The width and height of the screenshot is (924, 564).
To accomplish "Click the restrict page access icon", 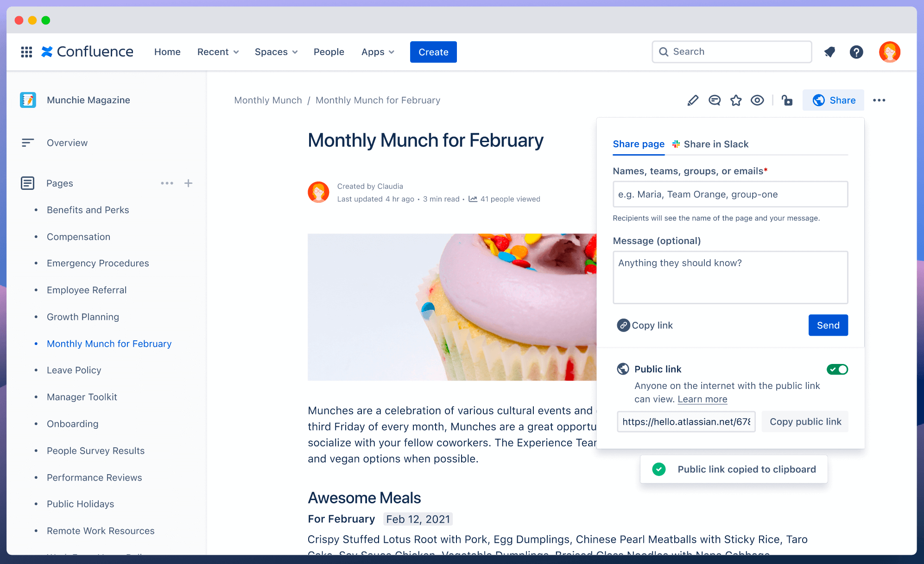I will pyautogui.click(x=787, y=100).
